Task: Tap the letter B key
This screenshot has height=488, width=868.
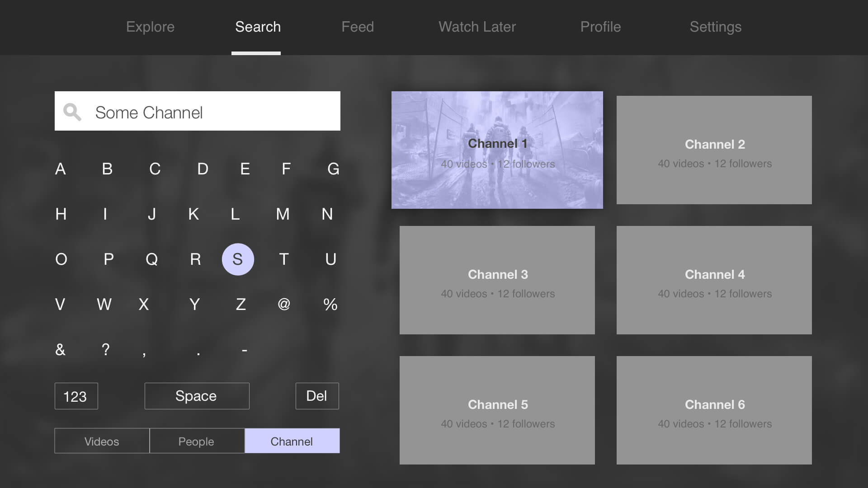Action: point(107,169)
